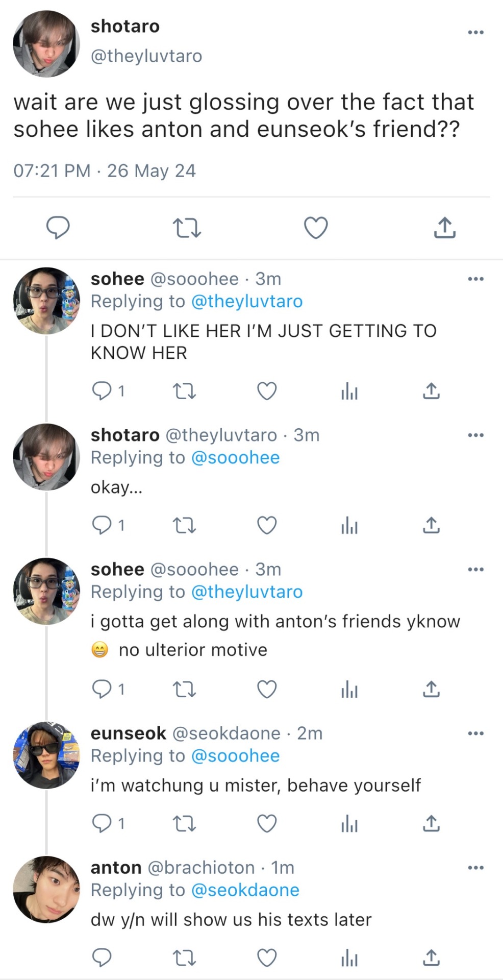
Task: Open the main tweet's timestamp 07:21 PM
Action: coord(52,171)
